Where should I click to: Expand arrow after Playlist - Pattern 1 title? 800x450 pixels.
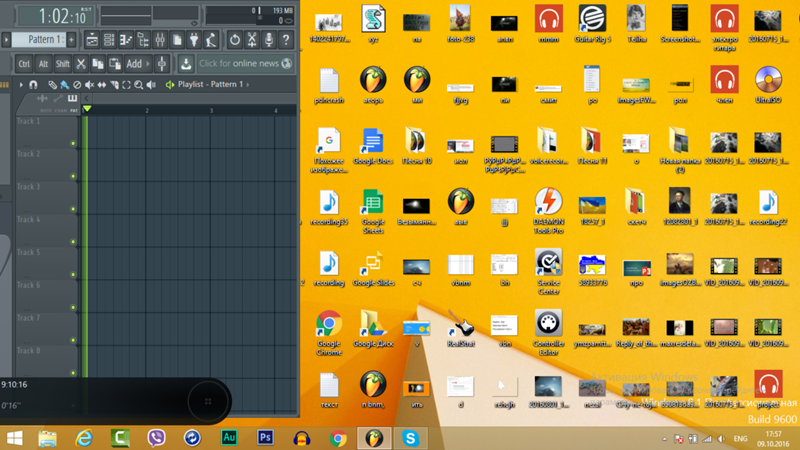[x=248, y=85]
